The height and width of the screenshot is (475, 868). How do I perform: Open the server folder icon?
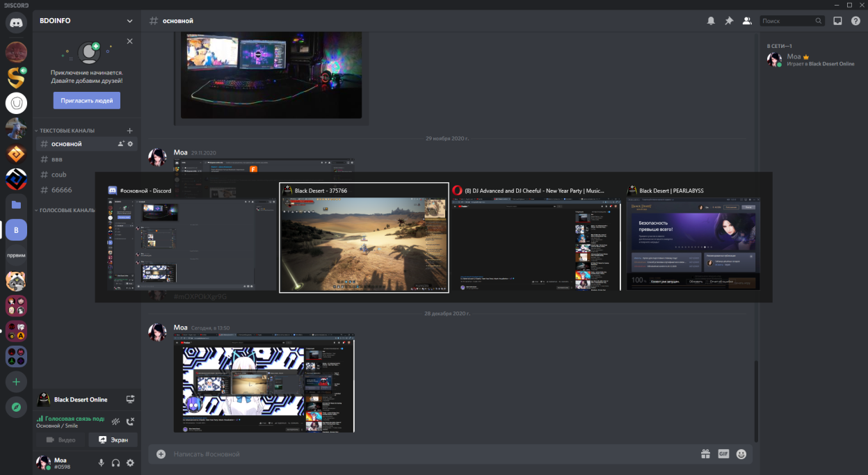click(16, 204)
